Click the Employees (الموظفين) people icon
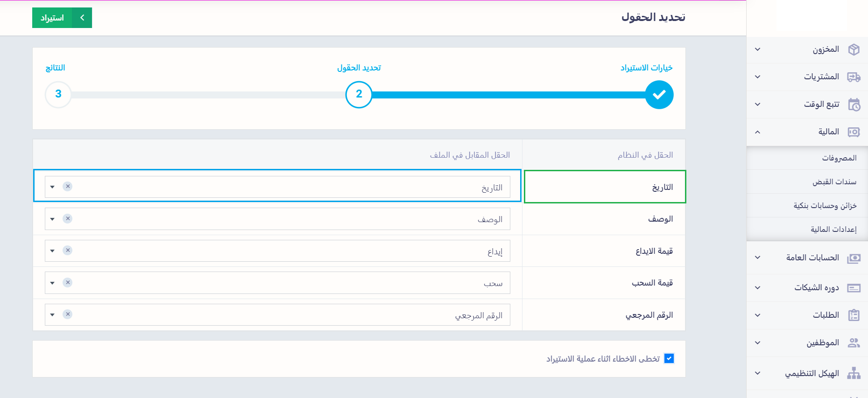The height and width of the screenshot is (398, 868). 854,343
